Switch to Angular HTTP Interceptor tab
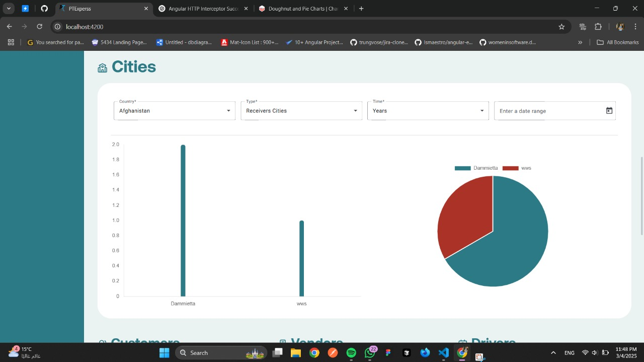The width and height of the screenshot is (644, 362). [x=203, y=9]
